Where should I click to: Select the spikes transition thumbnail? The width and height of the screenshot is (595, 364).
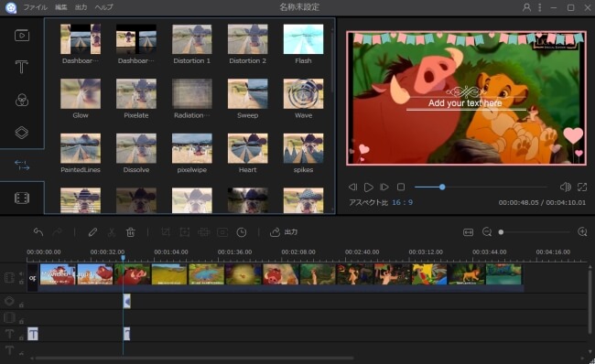click(303, 149)
